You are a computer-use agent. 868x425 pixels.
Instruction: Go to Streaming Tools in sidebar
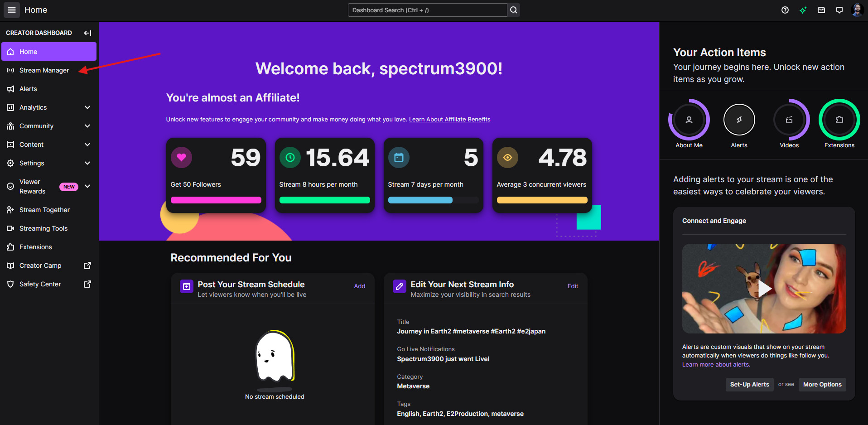pos(43,228)
